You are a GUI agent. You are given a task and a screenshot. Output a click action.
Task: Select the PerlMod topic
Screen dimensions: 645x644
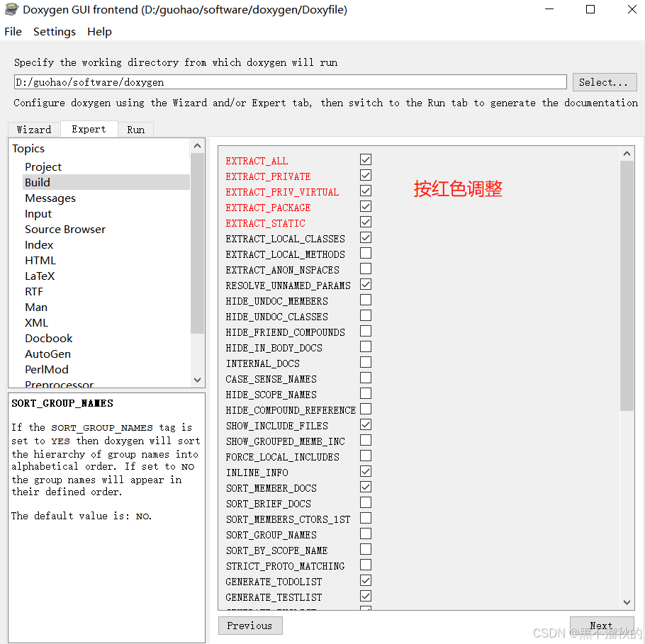pyautogui.click(x=47, y=370)
